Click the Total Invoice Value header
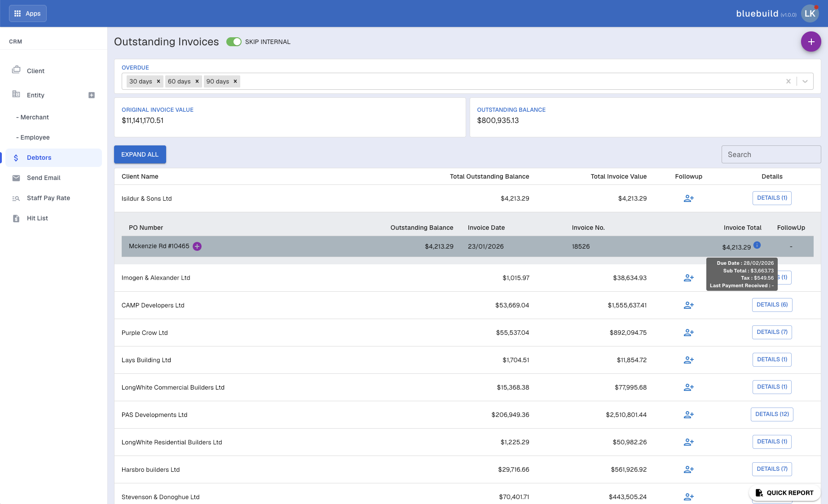 point(619,176)
